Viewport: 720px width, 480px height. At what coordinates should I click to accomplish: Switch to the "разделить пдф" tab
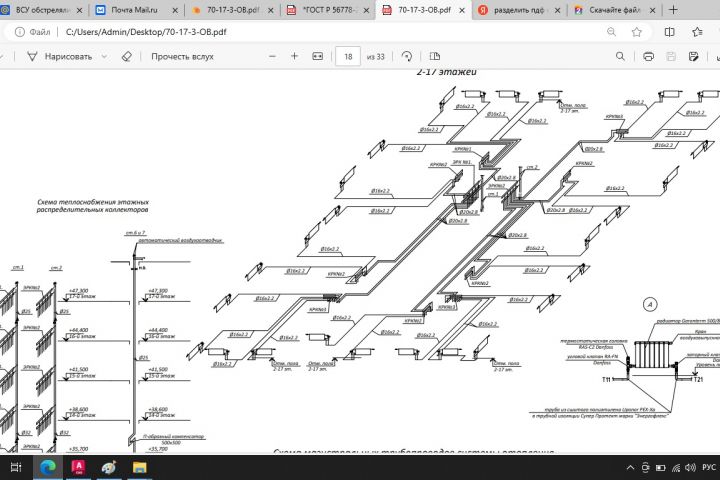pos(519,10)
